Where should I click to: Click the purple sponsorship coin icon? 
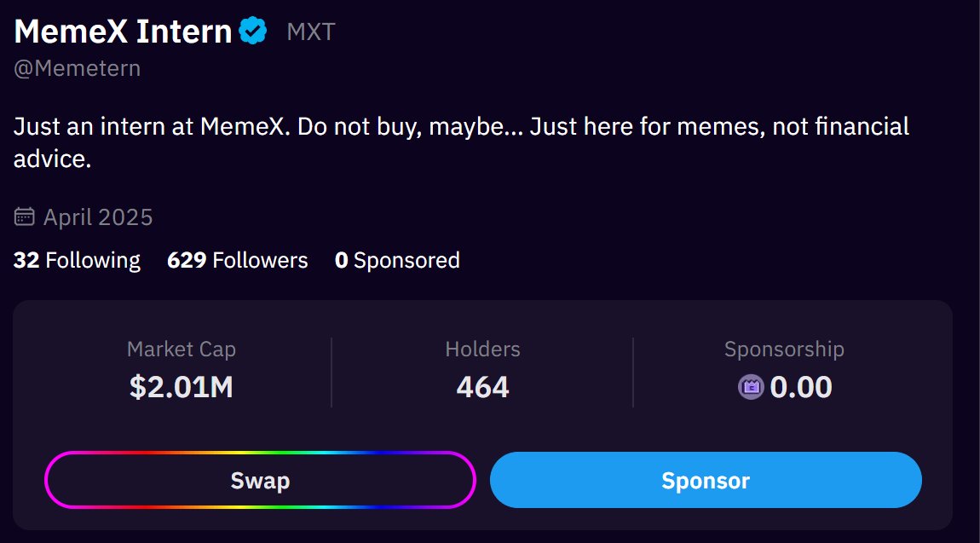[x=751, y=387]
